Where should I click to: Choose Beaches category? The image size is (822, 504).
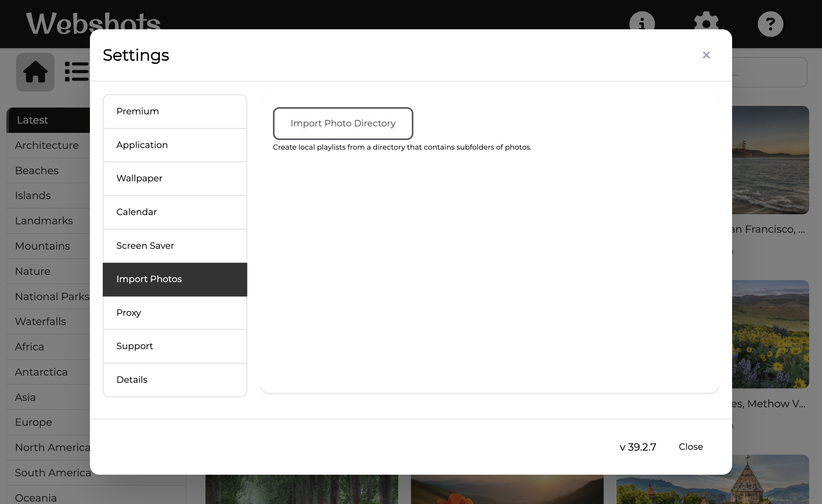point(48,171)
